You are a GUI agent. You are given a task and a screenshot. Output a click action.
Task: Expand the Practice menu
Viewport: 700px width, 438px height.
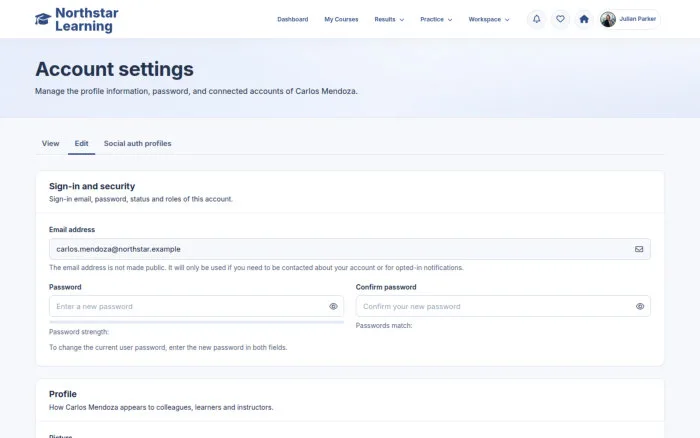[436, 20]
